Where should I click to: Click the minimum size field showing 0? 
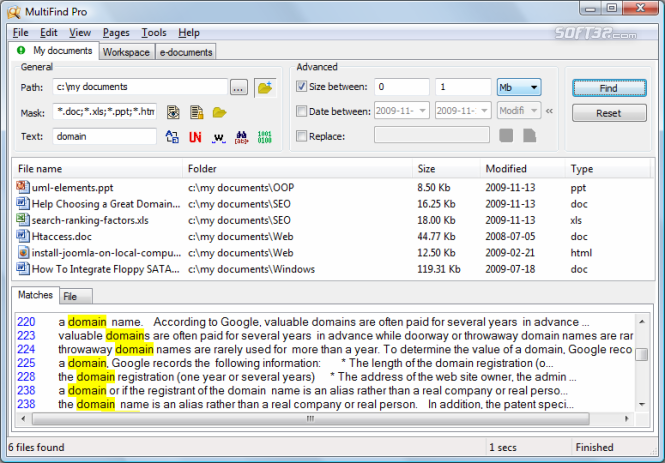coord(402,87)
